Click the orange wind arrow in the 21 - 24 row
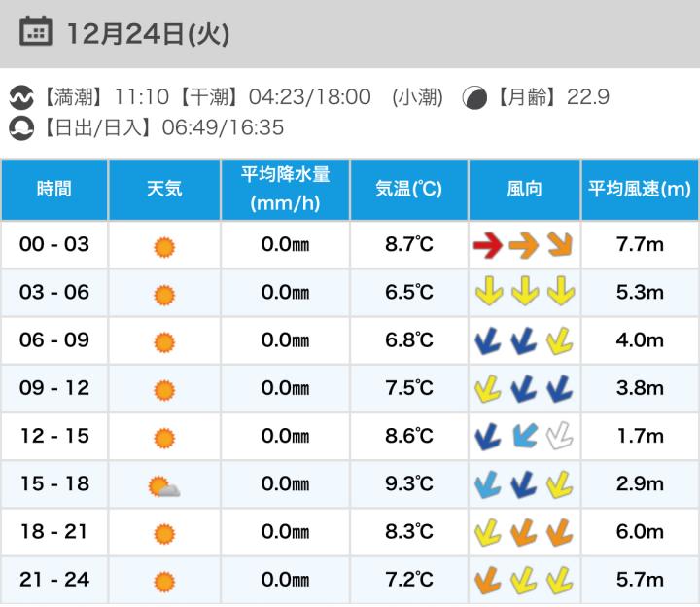Viewport: 700px width, 607px height. tap(488, 580)
